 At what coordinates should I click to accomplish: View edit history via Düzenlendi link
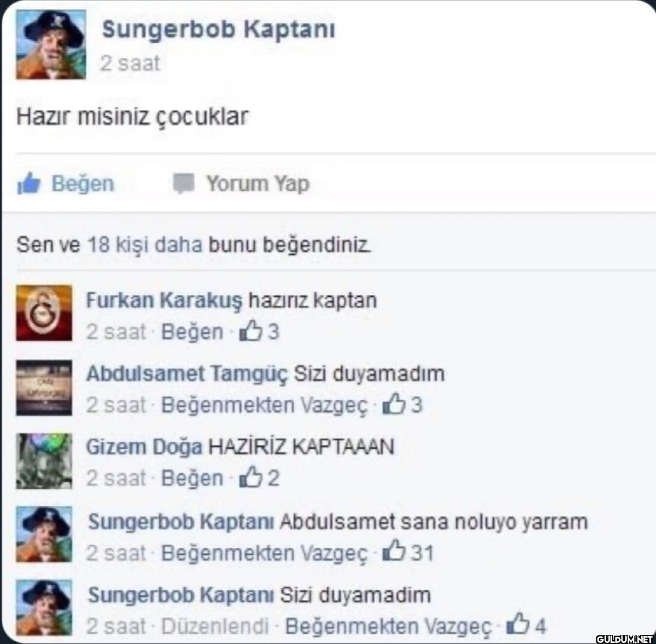[x=215, y=627]
